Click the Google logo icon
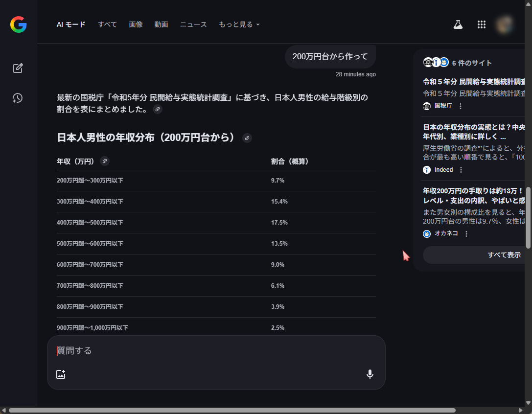The width and height of the screenshot is (532, 414). coord(18,24)
